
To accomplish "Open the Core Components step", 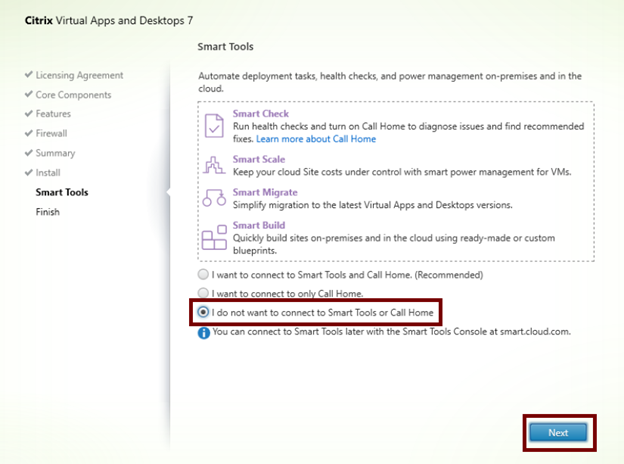I will 73,95.
